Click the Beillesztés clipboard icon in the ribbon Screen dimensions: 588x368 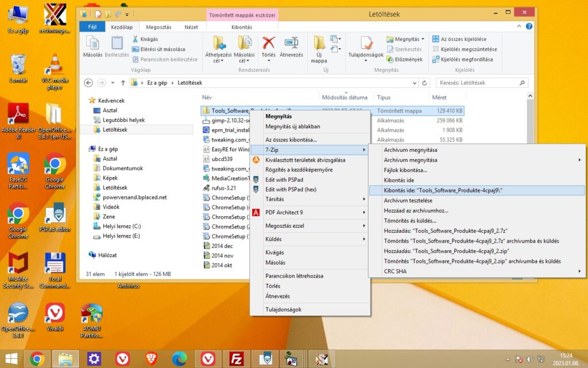point(117,43)
